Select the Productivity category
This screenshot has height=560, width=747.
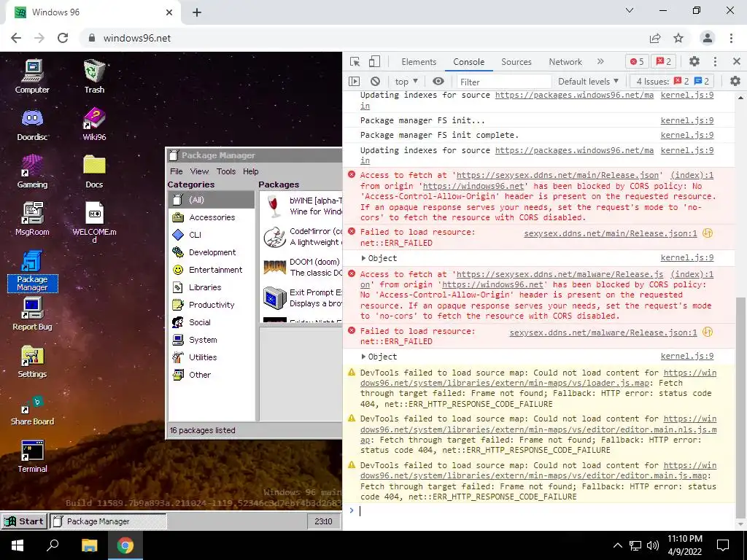click(212, 305)
